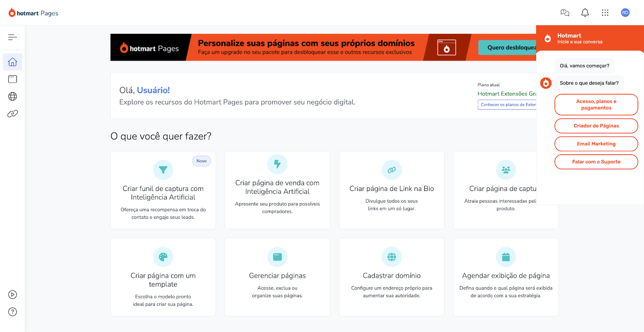Click the Quero desbloquear banner button
The width and height of the screenshot is (644, 332).
(507, 48)
